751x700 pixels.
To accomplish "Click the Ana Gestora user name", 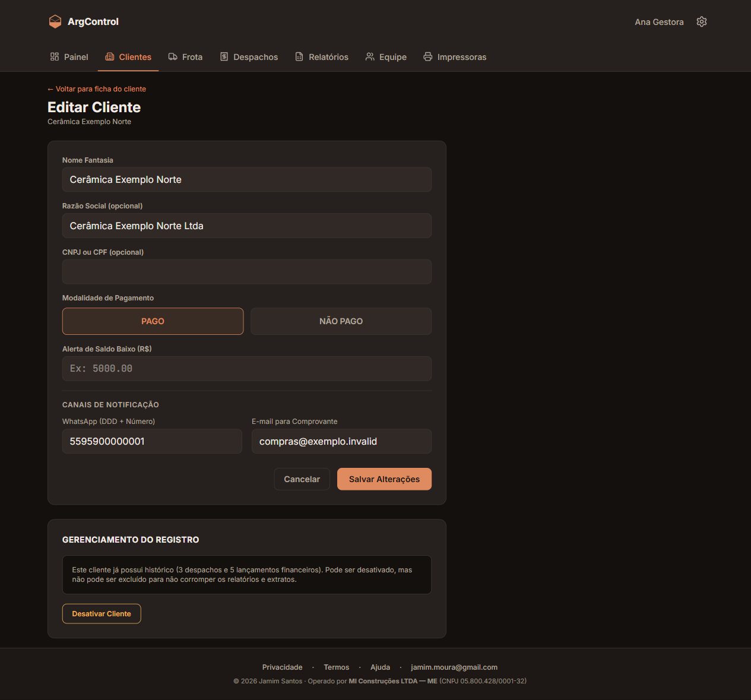I will coord(659,22).
